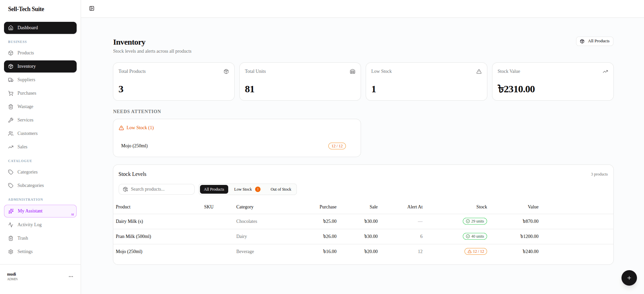644x294 pixels.
Task: Click the All Products button top right
Action: 595,41
